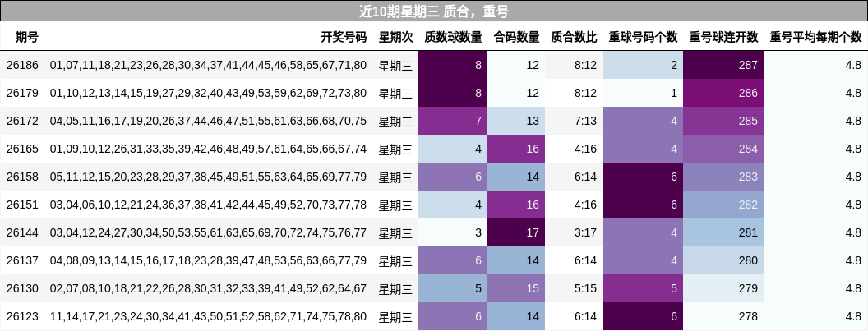Image resolution: width=868 pixels, height=331 pixels.
Task: Click the composite count 13 in row 26172
Action: click(516, 122)
